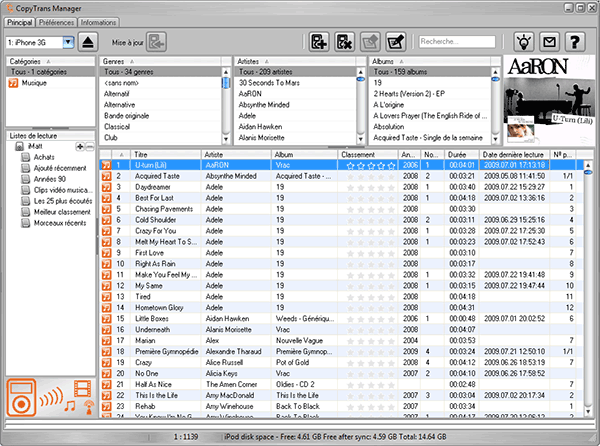The image size is (600, 446).
Task: Click the grayed-out edit artwork icon
Action: (370, 42)
